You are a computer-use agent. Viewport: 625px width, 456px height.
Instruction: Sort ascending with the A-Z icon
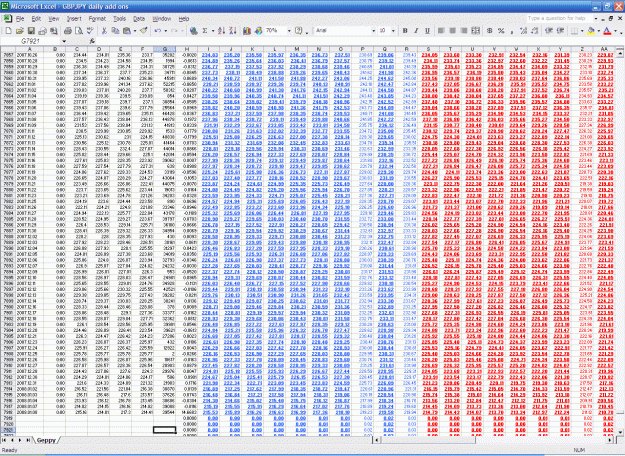[222, 31]
